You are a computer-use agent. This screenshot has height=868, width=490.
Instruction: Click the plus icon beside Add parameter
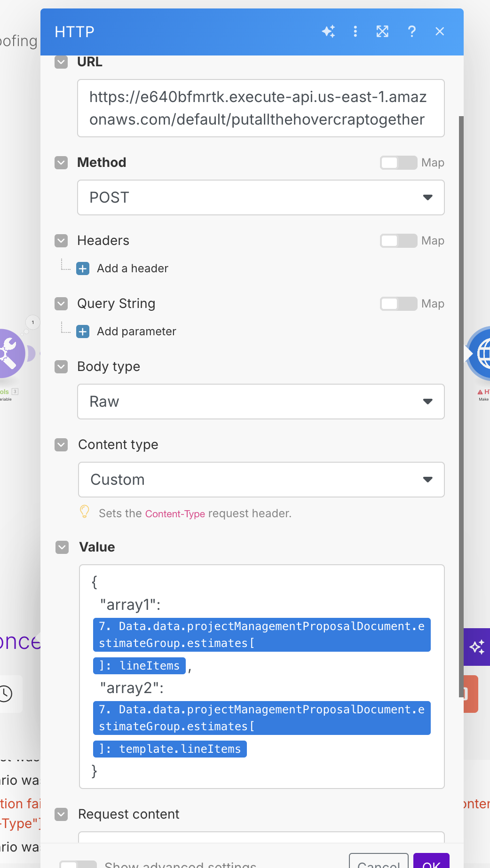(x=83, y=331)
